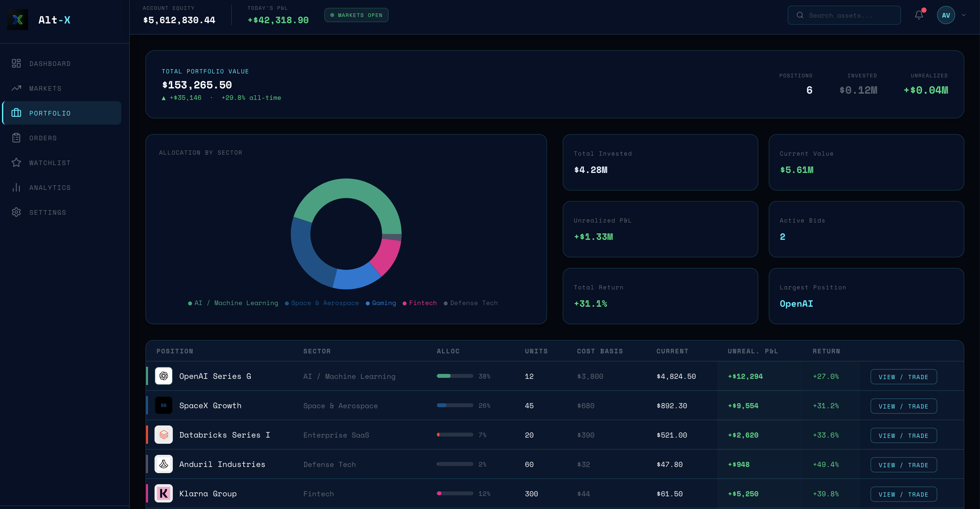The width and height of the screenshot is (980, 509).
Task: Click the search magnifier icon
Action: (x=800, y=15)
